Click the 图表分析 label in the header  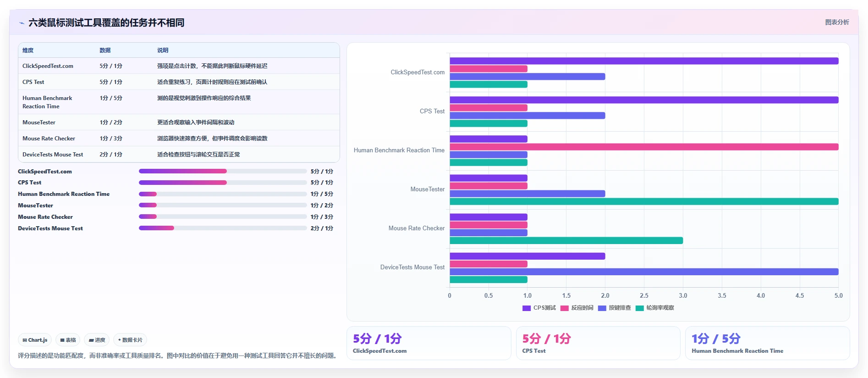point(837,22)
